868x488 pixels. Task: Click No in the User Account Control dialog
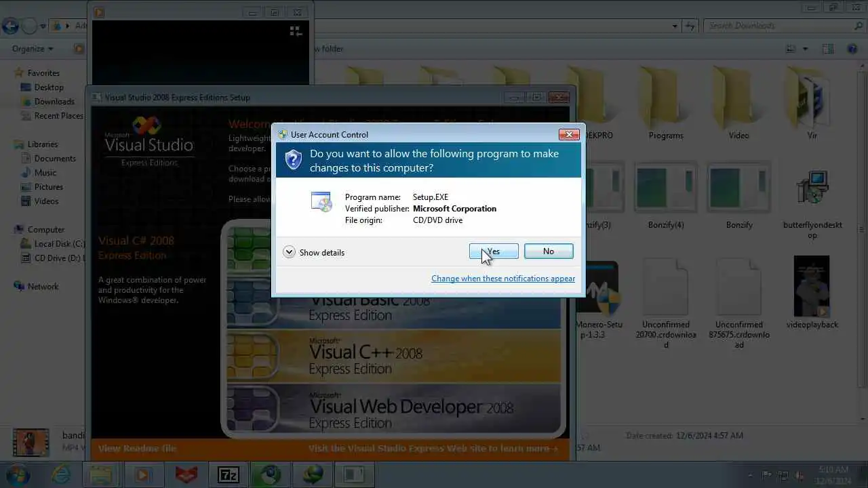[549, 251]
